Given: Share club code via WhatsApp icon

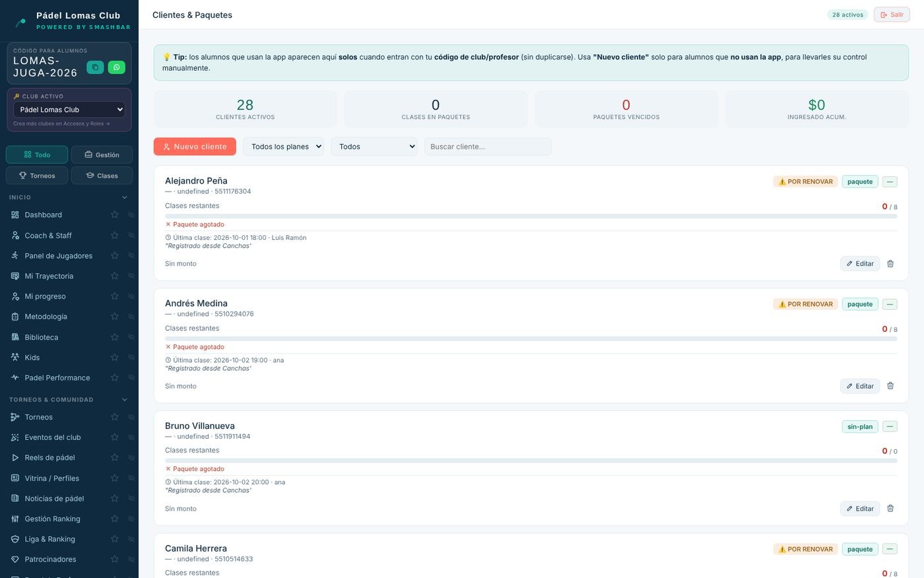Looking at the screenshot, I should click(116, 67).
